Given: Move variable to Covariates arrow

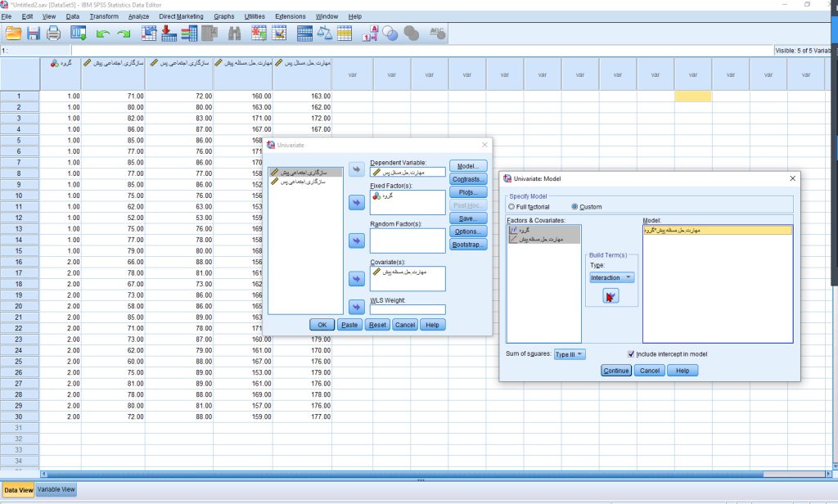Looking at the screenshot, I should 357,278.
